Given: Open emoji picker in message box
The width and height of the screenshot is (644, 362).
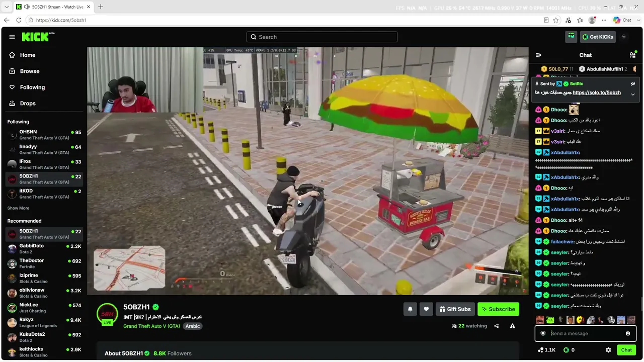Looking at the screenshot, I should [x=628, y=333].
